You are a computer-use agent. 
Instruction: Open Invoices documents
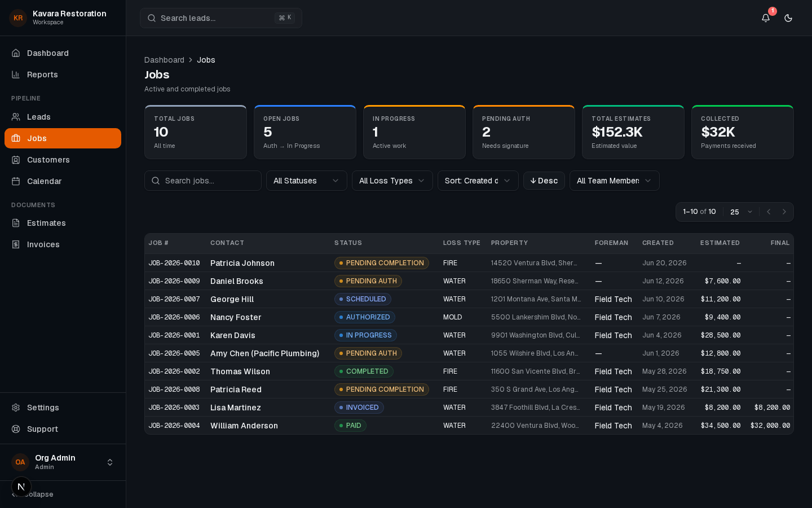click(x=63, y=244)
